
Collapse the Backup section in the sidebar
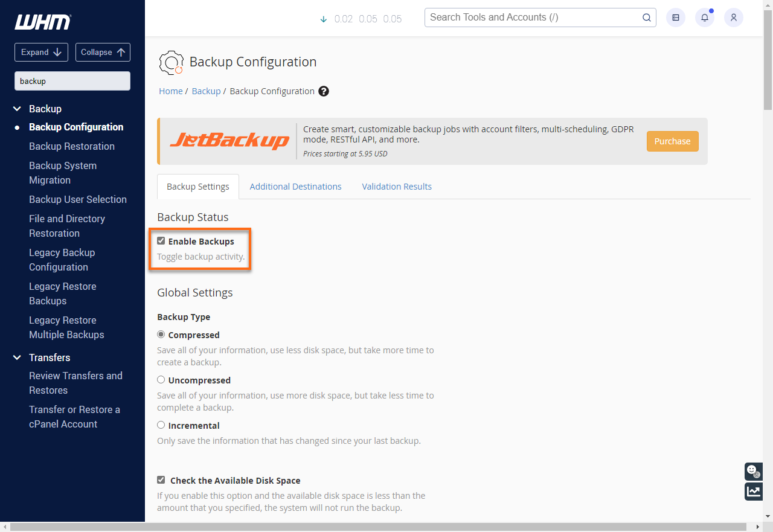point(16,109)
